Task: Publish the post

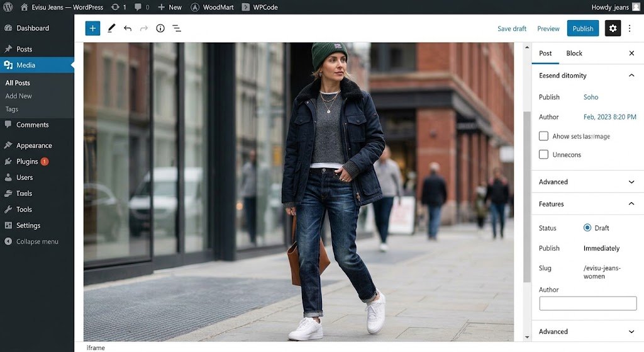Action: (583, 28)
